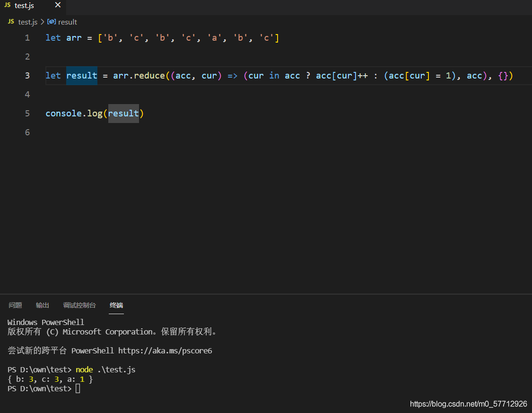Click line number 4 in gutter
532x413 pixels.
(27, 94)
